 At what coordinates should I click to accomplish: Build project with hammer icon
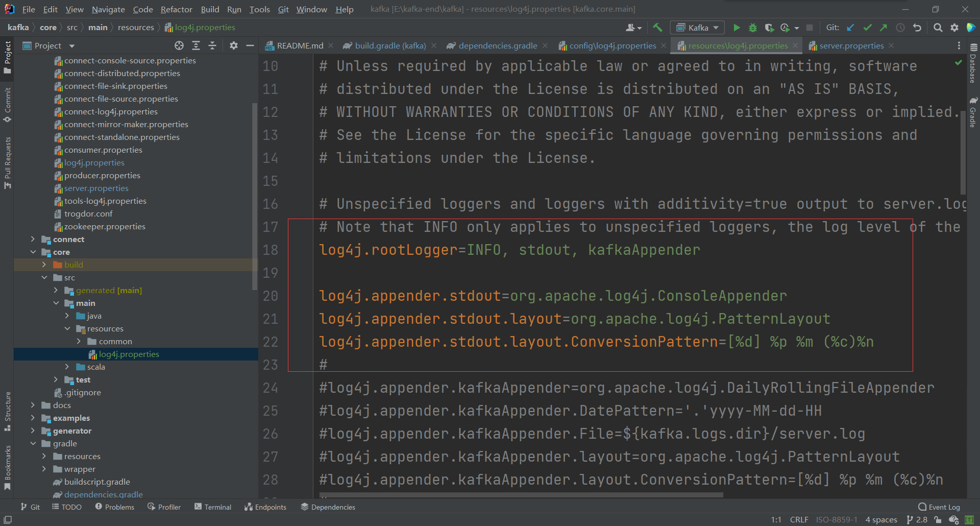click(x=657, y=28)
